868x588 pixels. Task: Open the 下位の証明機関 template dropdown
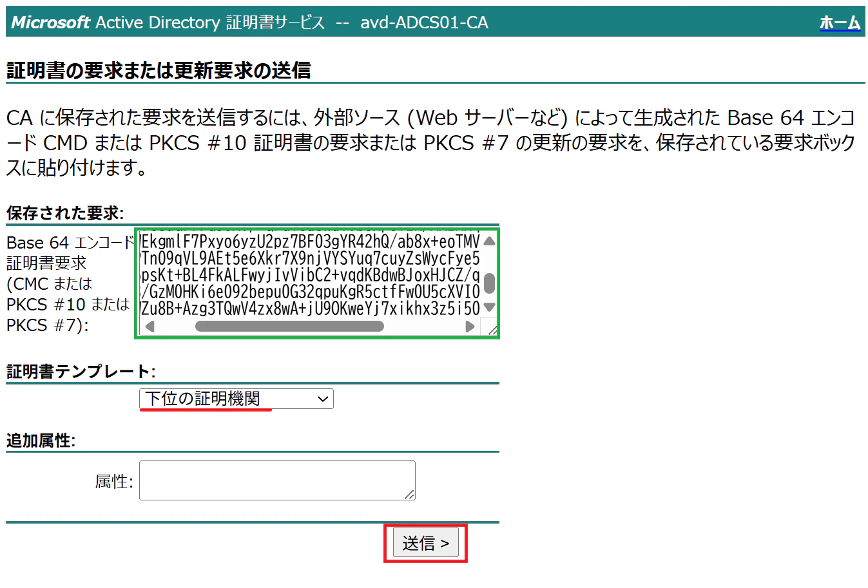(236, 399)
